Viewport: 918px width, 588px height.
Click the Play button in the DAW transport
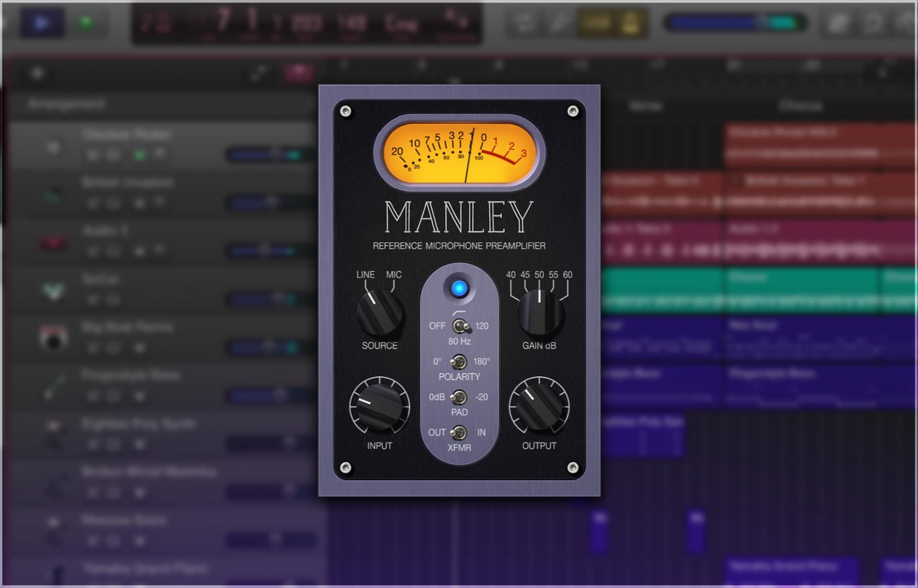[42, 22]
